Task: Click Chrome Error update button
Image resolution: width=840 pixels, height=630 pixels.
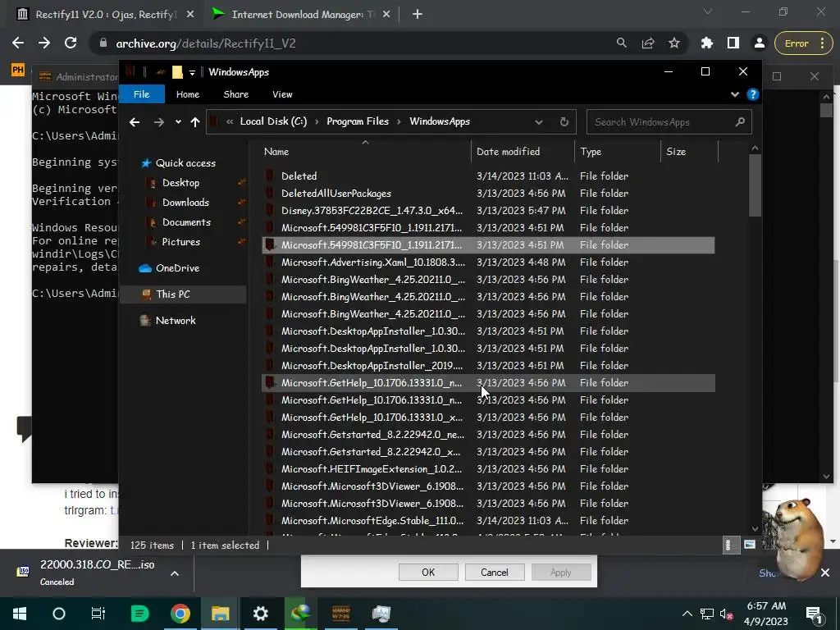Action: click(803, 43)
